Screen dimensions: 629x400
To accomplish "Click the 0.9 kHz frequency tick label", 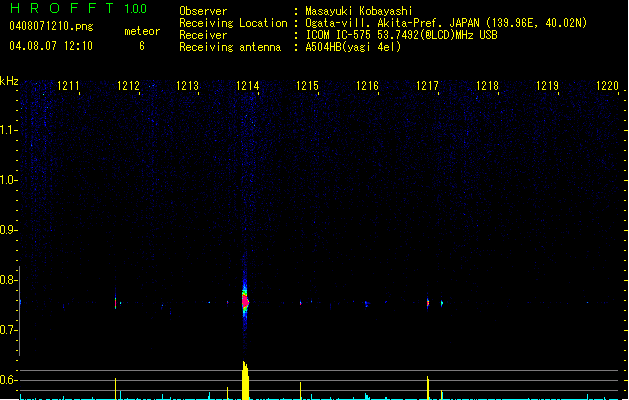I will coord(8,230).
